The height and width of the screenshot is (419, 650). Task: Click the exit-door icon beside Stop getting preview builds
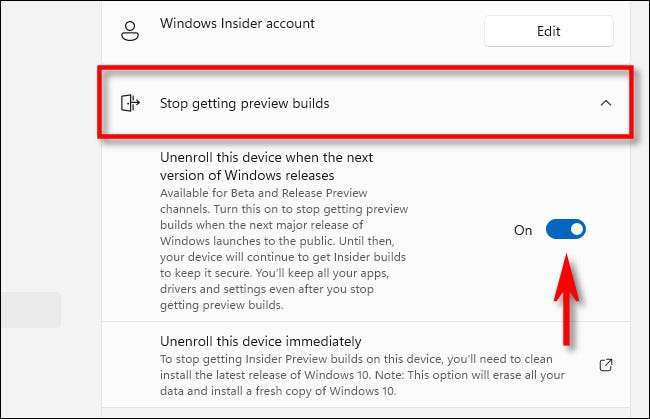click(129, 103)
